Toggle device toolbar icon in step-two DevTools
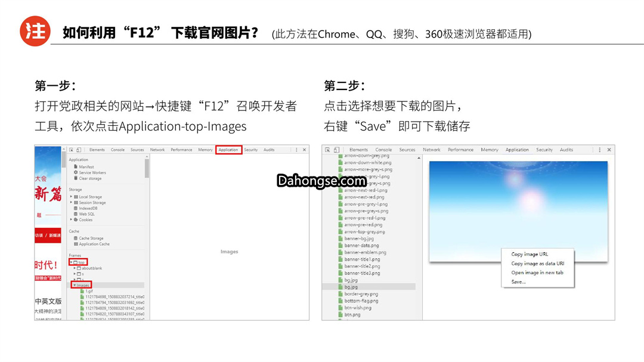This screenshot has width=644, height=362. [x=336, y=150]
